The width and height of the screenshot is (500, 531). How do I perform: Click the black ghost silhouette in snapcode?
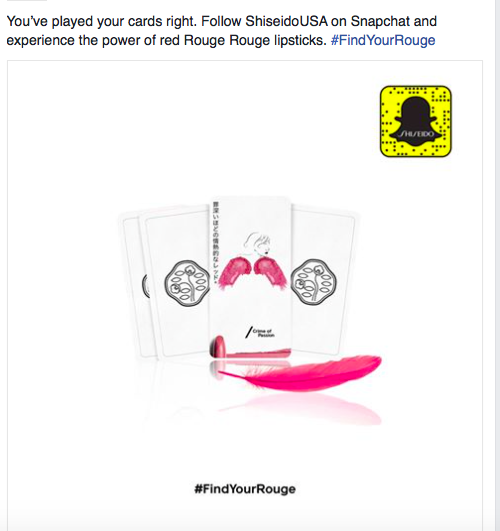click(416, 121)
